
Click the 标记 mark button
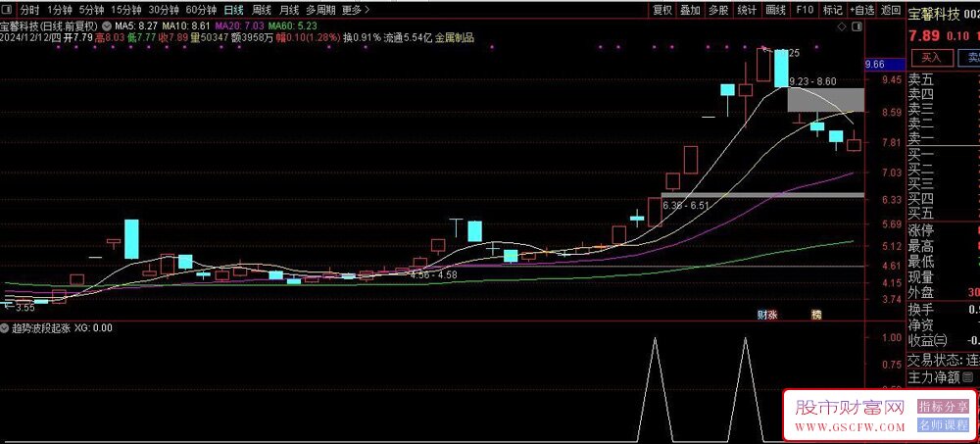click(832, 10)
